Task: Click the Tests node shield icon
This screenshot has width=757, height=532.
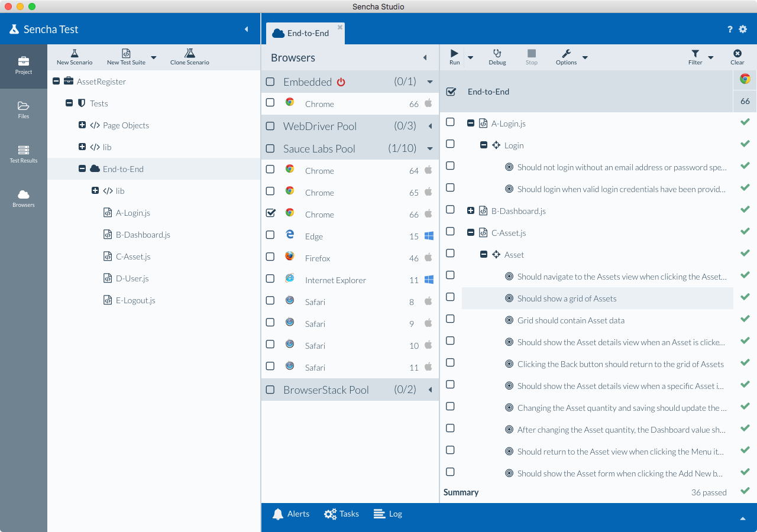Action: [x=82, y=103]
